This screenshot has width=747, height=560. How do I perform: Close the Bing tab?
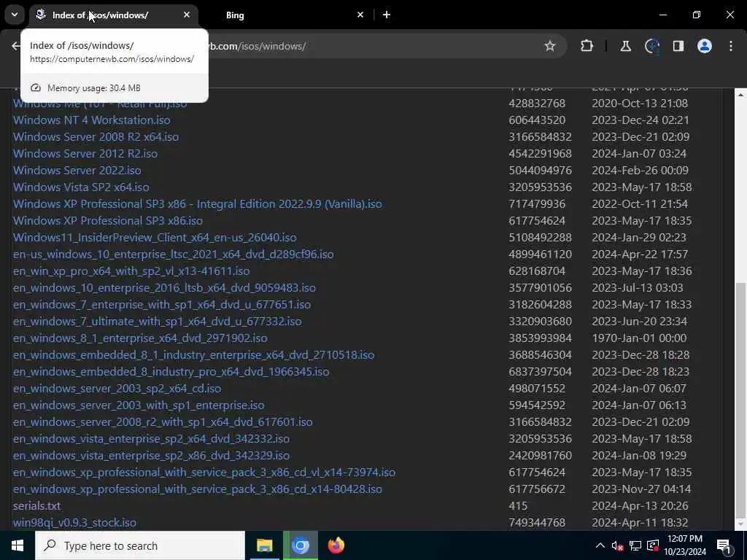pos(360,15)
